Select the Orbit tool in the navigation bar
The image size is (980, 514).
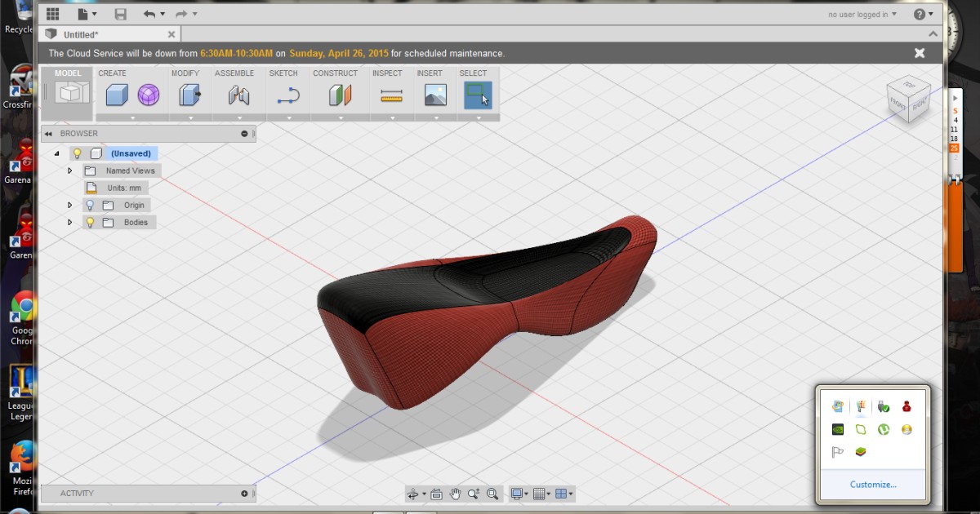pyautogui.click(x=413, y=494)
